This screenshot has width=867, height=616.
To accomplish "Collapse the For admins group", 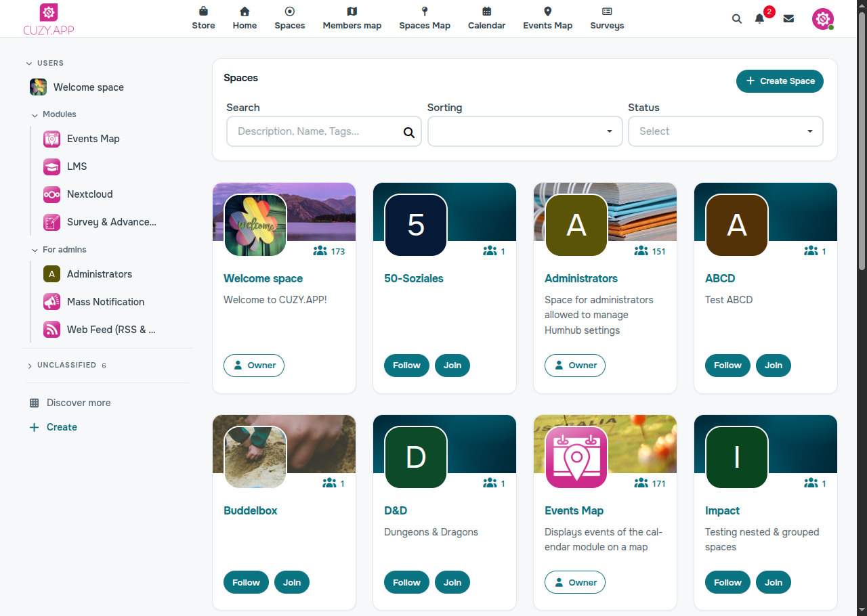I will coord(59,250).
